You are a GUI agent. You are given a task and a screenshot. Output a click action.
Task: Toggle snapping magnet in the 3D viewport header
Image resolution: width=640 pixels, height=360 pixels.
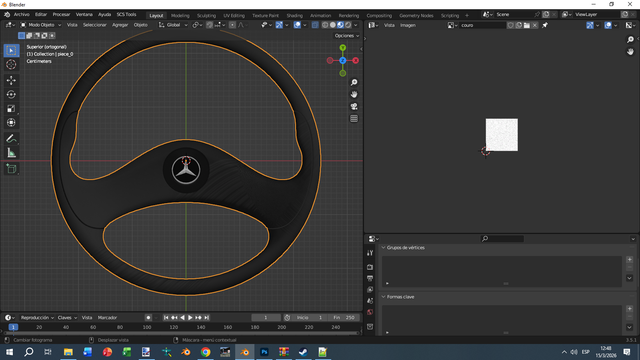point(209,25)
